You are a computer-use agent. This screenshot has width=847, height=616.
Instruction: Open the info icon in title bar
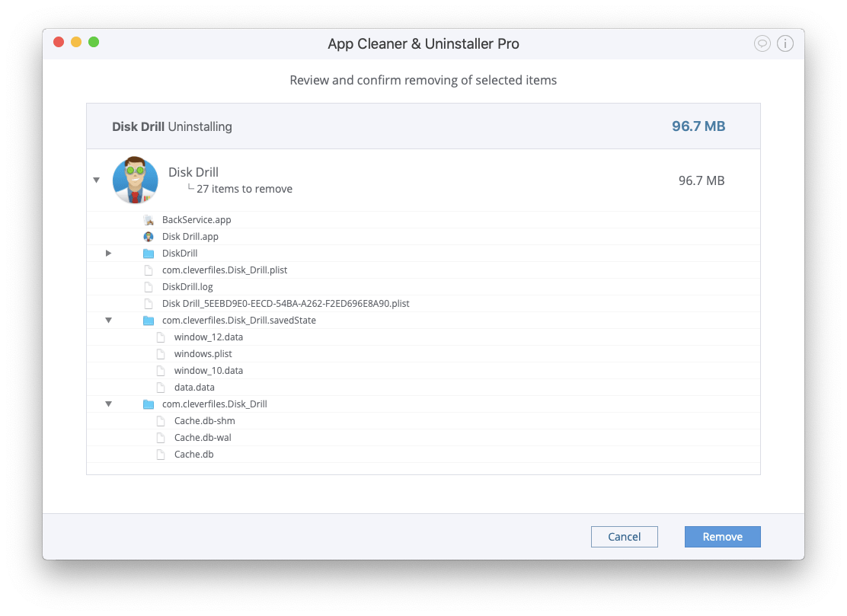[785, 43]
